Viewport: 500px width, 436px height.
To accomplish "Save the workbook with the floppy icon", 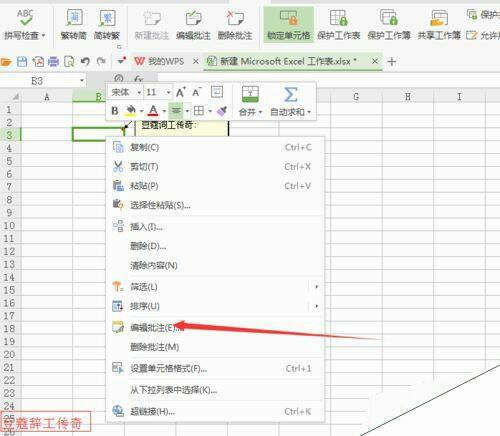I will point(22,62).
